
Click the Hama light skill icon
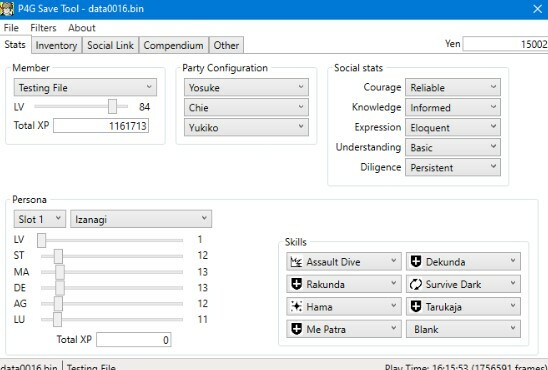pyautogui.click(x=296, y=306)
